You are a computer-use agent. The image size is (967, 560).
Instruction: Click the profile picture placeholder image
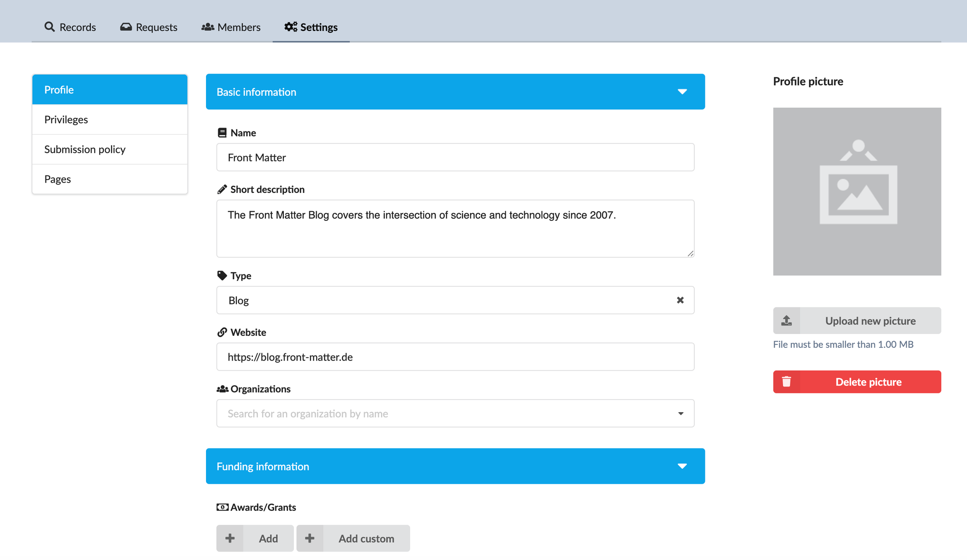857,191
